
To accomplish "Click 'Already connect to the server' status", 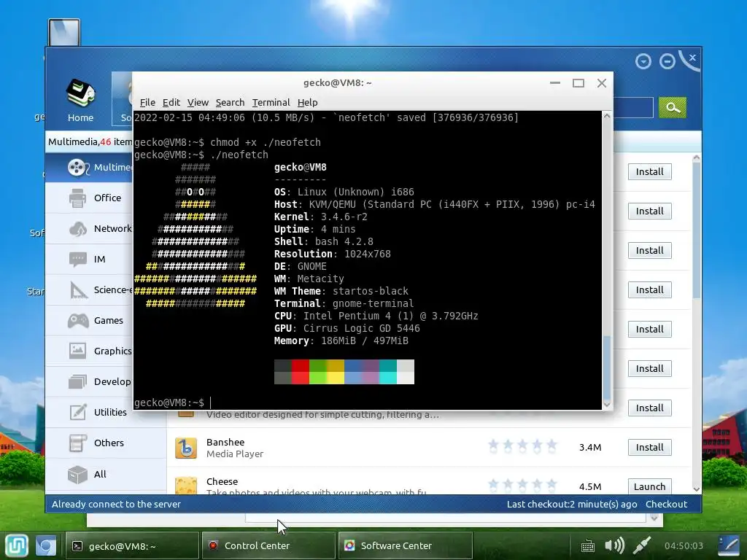I will 116,504.
